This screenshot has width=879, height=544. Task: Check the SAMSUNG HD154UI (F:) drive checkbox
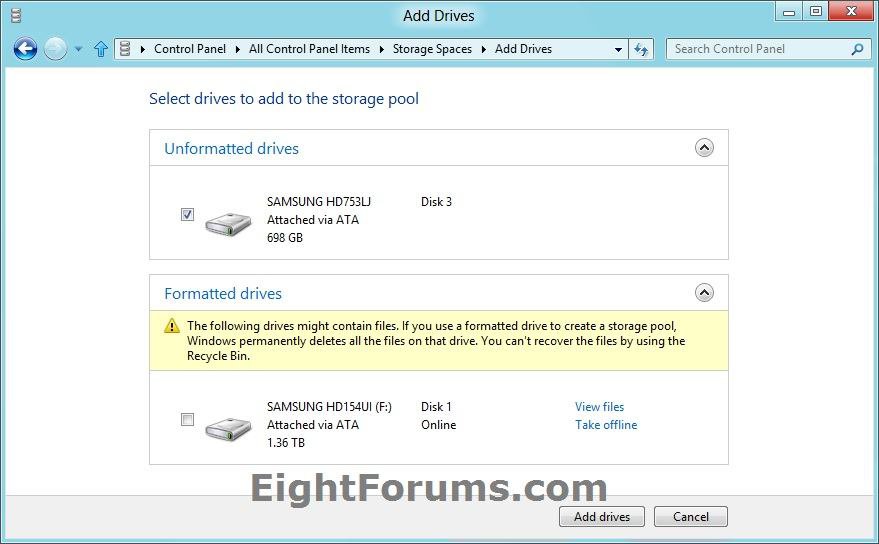(x=187, y=420)
